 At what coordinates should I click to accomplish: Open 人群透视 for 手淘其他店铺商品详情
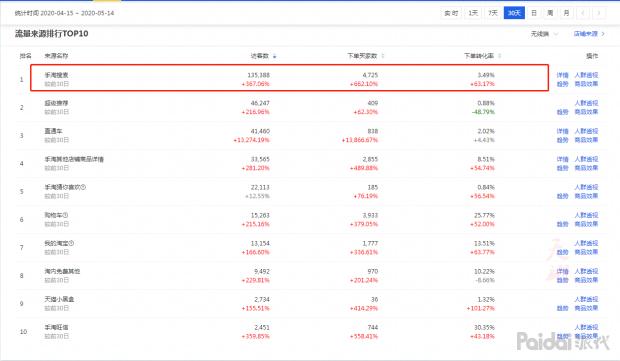tap(586, 159)
